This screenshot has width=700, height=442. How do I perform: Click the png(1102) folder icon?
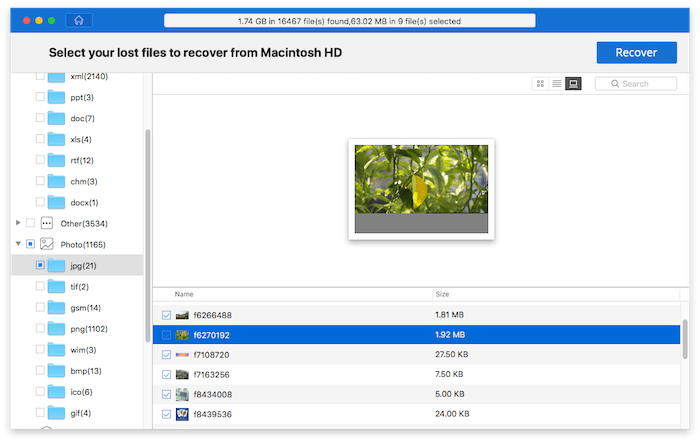56,328
